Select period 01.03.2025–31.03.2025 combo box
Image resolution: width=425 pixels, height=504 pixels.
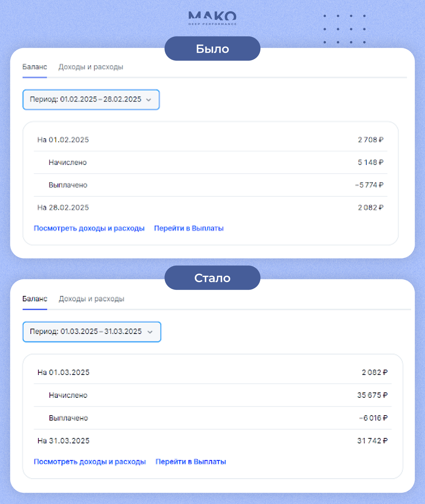[x=92, y=332]
